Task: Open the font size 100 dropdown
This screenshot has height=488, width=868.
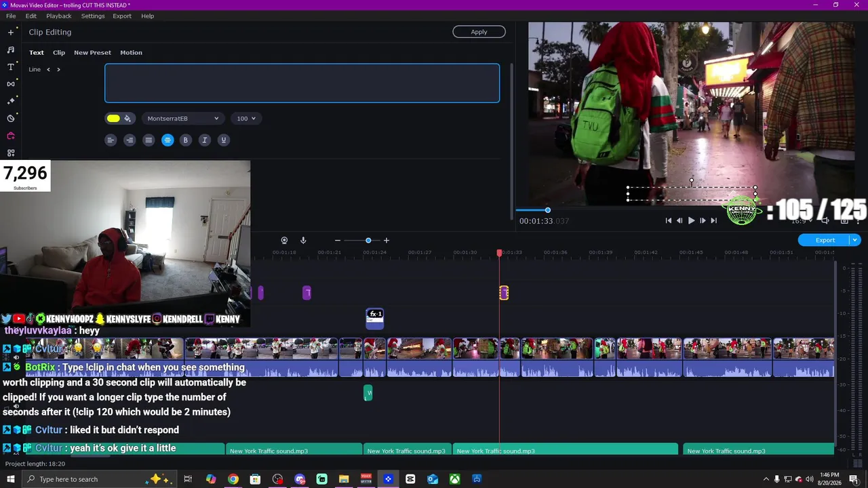Action: point(245,119)
